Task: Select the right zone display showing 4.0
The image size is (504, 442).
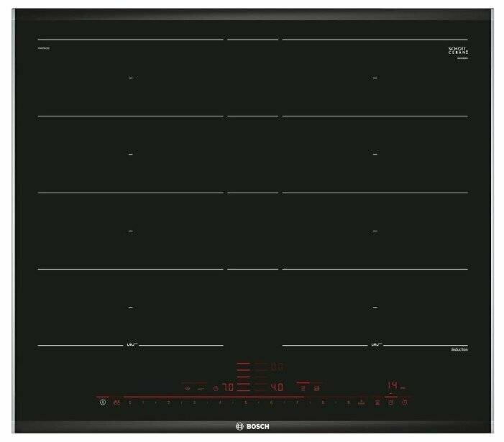Action: pos(277,387)
